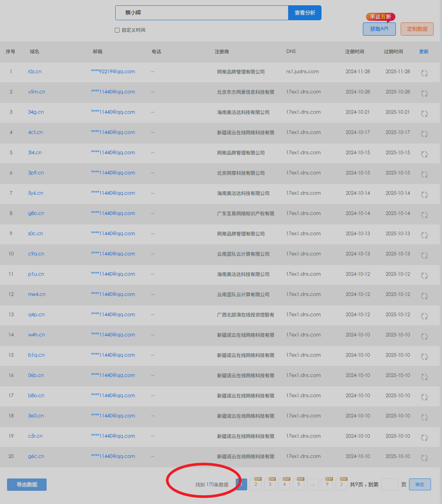Viewport: 442px width, 504px height.
Task: Click refresh icon for g6c.cn row
Action: (424, 458)
